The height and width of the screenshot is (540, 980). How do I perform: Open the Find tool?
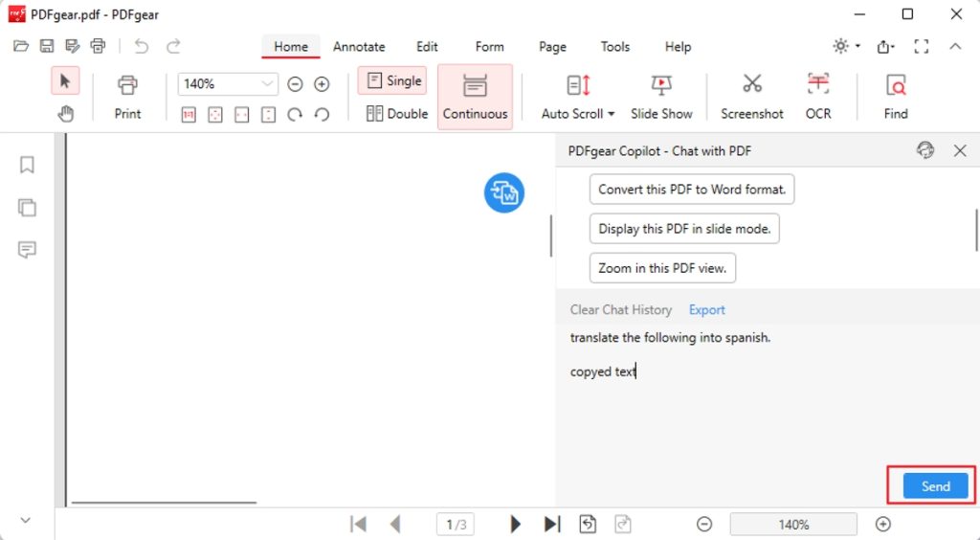point(896,97)
